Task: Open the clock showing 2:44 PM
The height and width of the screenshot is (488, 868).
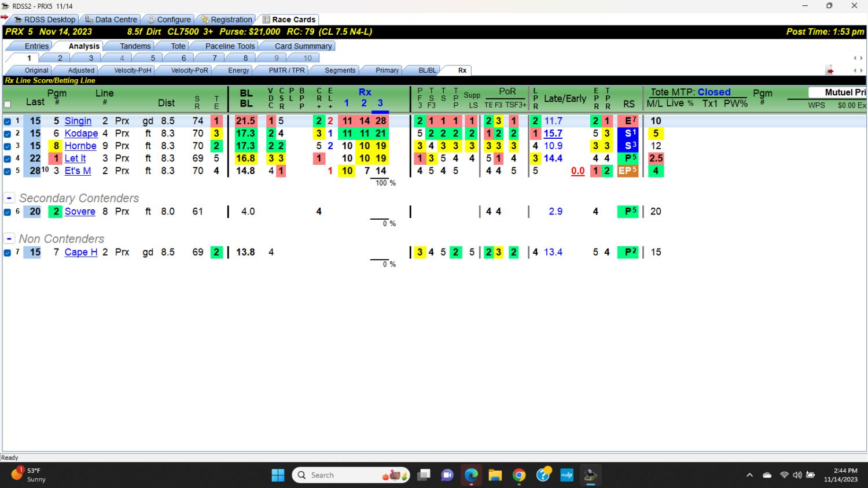Action: (x=841, y=475)
